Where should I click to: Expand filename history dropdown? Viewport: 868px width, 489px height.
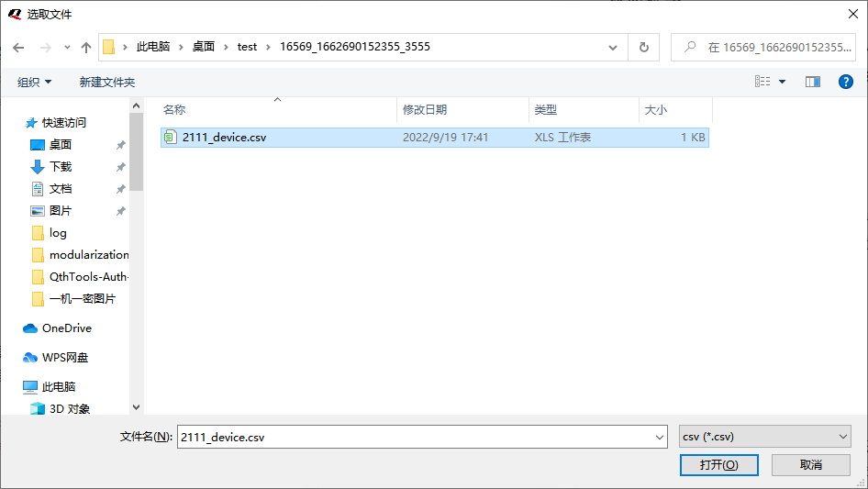pos(660,437)
